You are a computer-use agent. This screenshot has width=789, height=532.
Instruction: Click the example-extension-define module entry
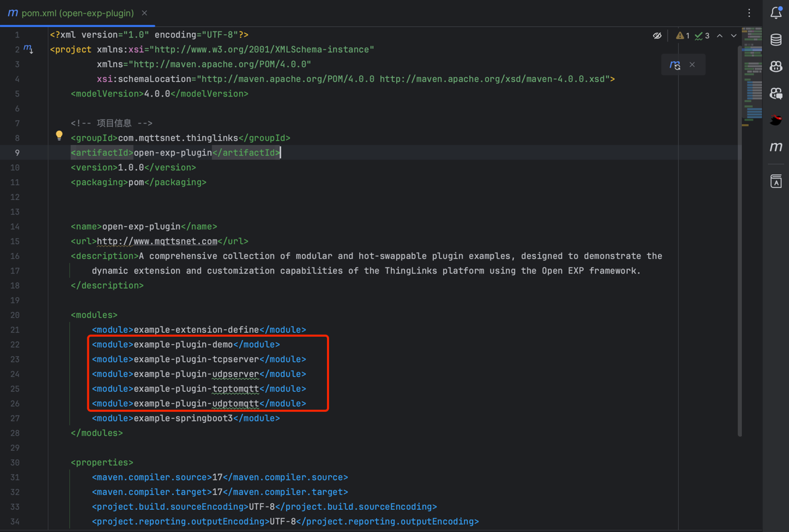coord(199,330)
